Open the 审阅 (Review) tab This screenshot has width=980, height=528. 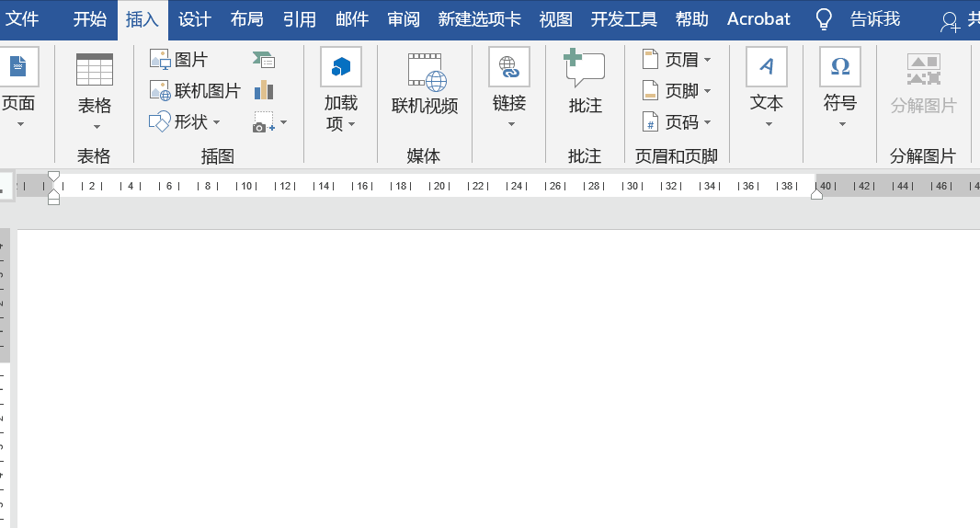(404, 19)
